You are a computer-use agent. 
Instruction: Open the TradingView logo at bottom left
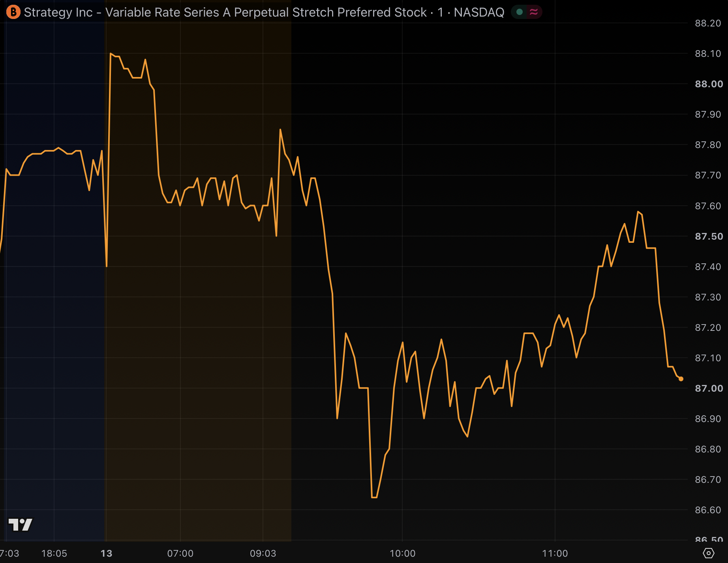point(21,525)
